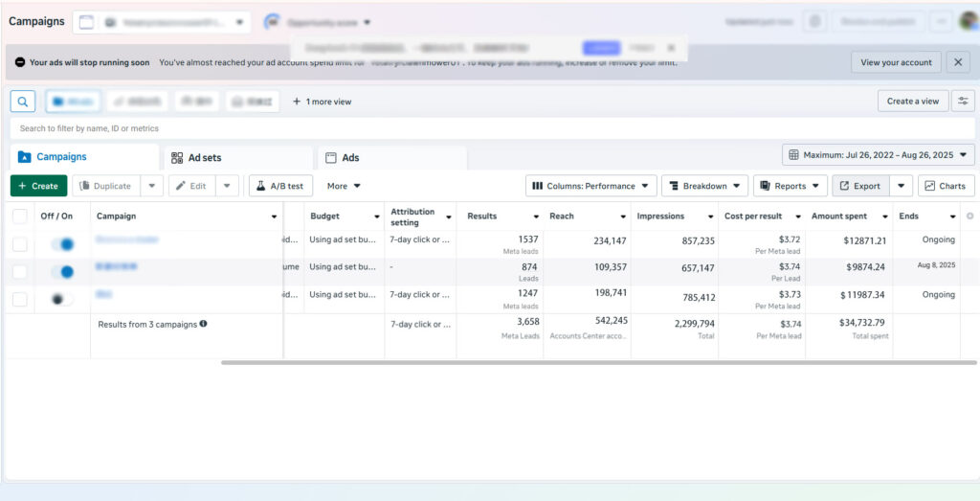Screen dimensions: 980x501
Task: Dismiss the spend limit warning banner
Action: [x=958, y=62]
